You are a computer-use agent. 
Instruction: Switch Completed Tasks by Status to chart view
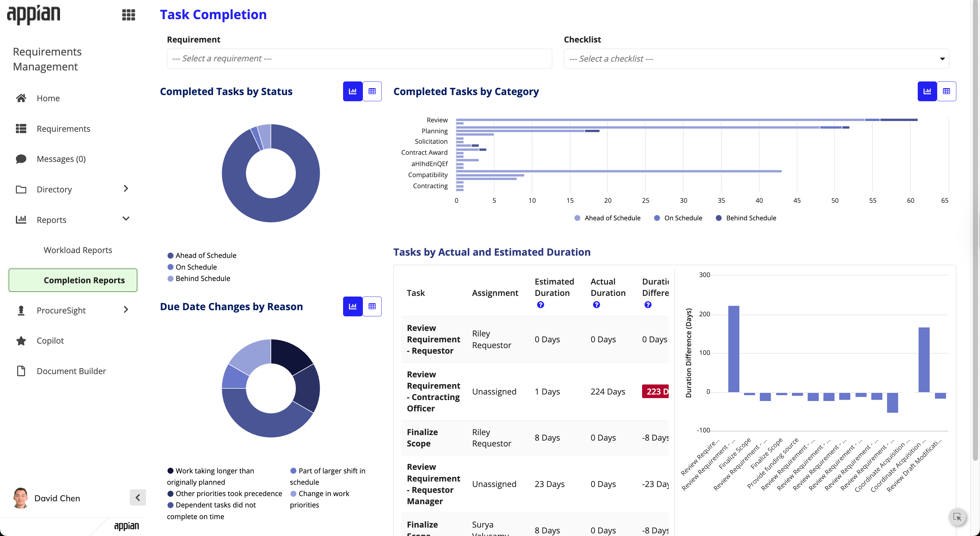[353, 91]
